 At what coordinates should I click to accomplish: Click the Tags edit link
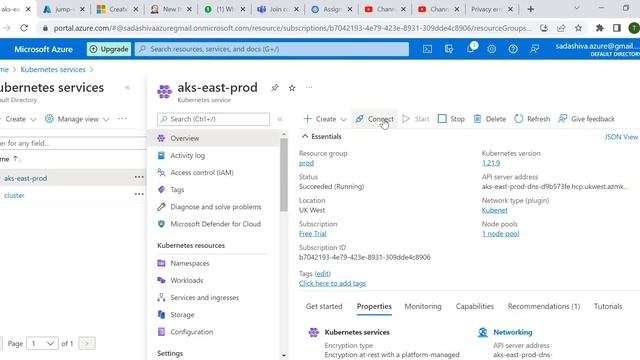coord(322,273)
